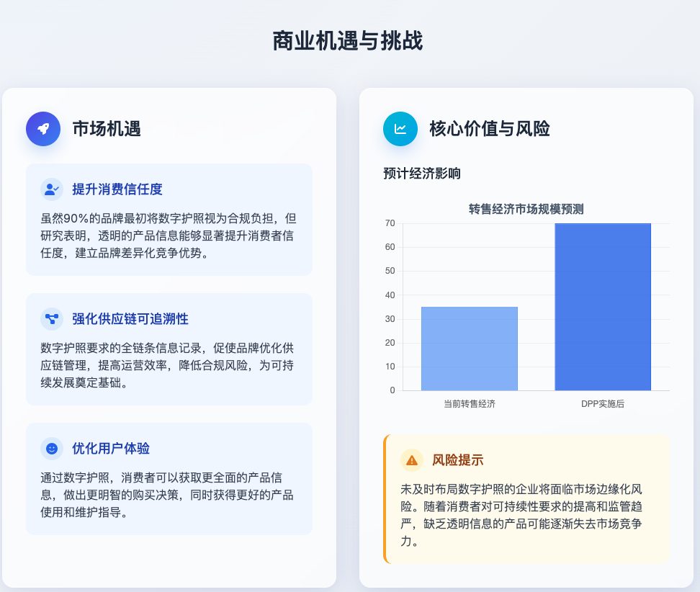
Task: Click the 预计经济影响 subheading
Action: pos(422,174)
